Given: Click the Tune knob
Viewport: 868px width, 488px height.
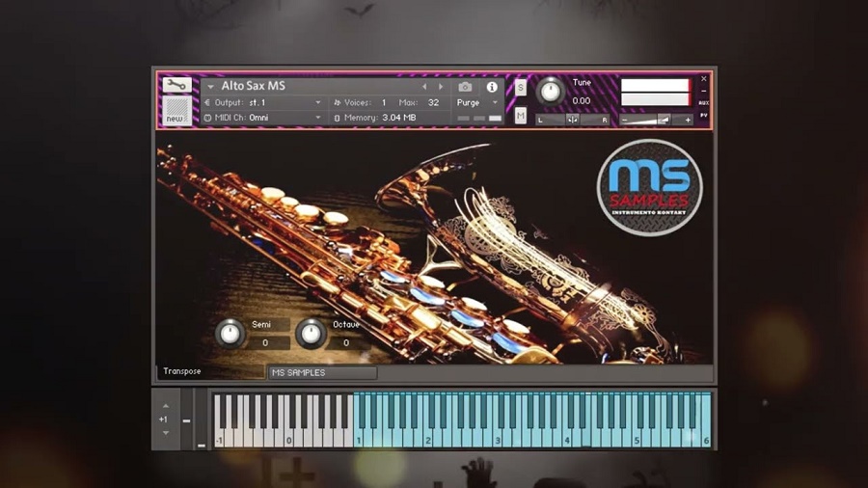Looking at the screenshot, I should [550, 92].
